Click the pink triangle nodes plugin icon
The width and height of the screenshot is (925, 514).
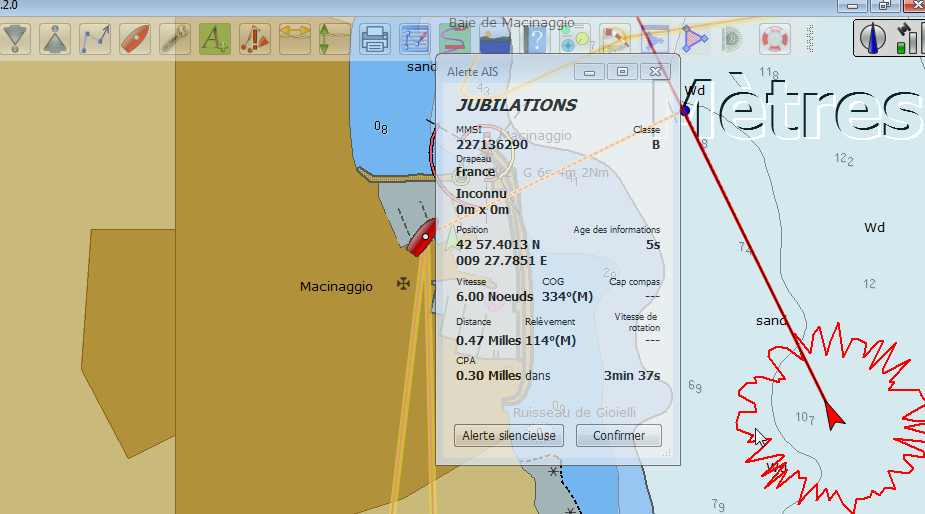click(694, 39)
